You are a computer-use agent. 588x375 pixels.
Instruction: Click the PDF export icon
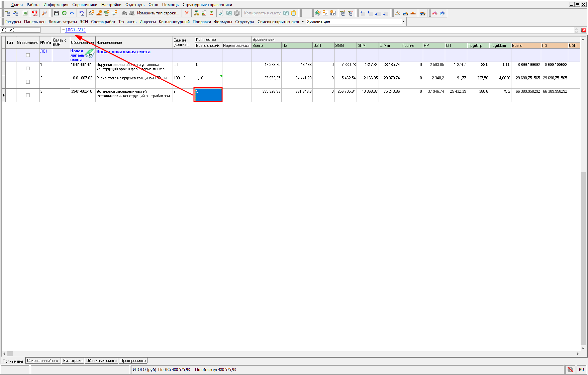coord(35,13)
